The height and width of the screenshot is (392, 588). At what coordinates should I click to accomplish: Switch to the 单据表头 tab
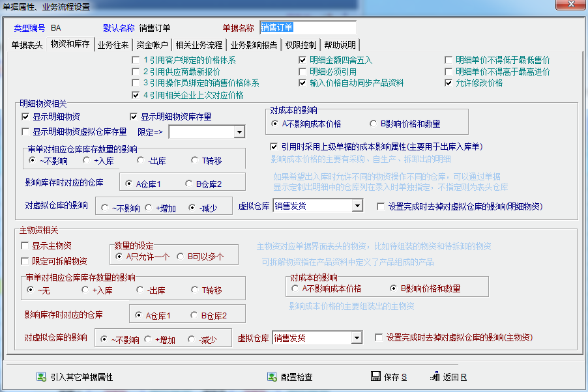27,45
